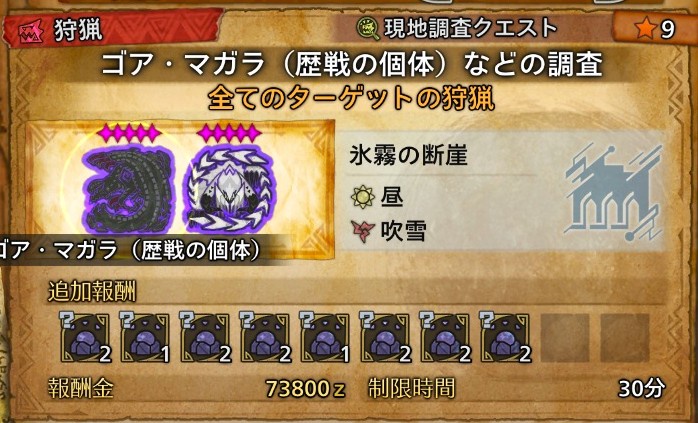
Task: Select the Gore Magala monster icon
Action: pyautogui.click(x=129, y=187)
